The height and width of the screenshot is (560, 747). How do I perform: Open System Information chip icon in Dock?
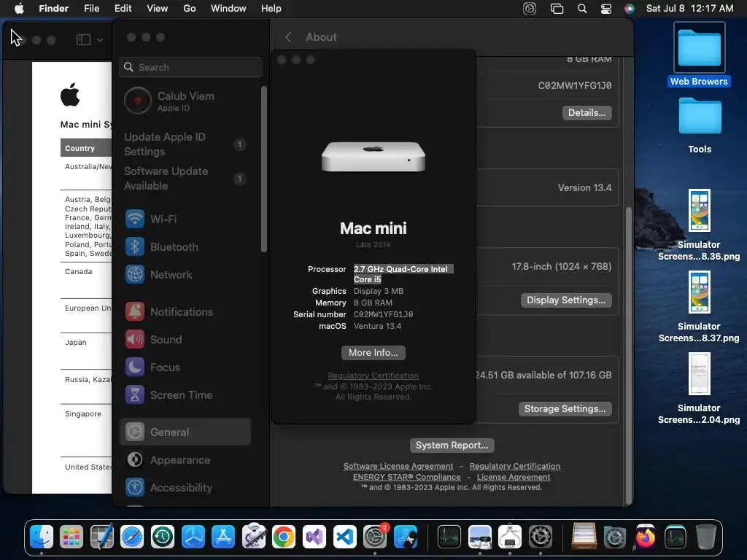pyautogui.click(x=510, y=537)
